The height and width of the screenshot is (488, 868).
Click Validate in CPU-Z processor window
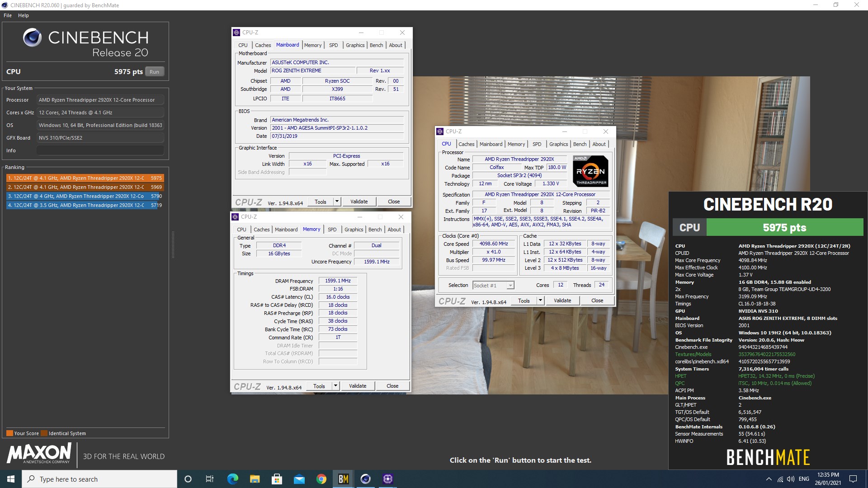(562, 301)
